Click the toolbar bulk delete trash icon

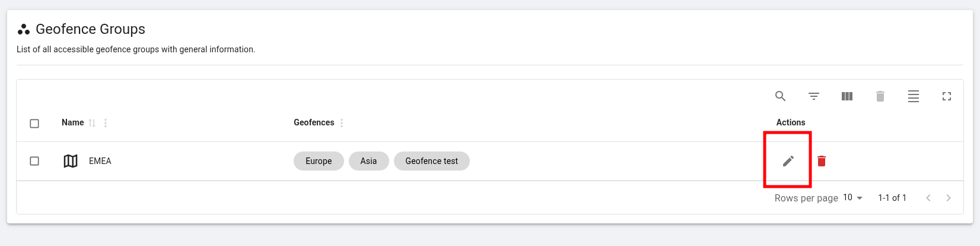[880, 96]
